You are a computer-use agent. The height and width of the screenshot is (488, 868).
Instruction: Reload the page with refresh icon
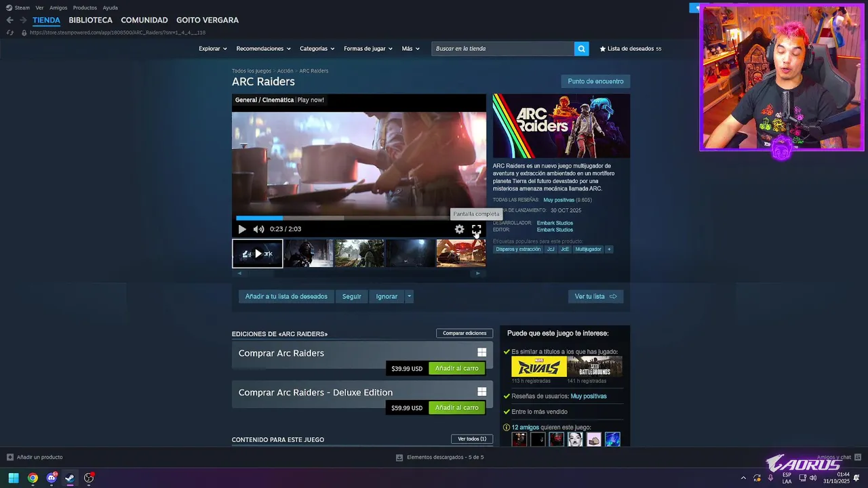pyautogui.click(x=9, y=33)
